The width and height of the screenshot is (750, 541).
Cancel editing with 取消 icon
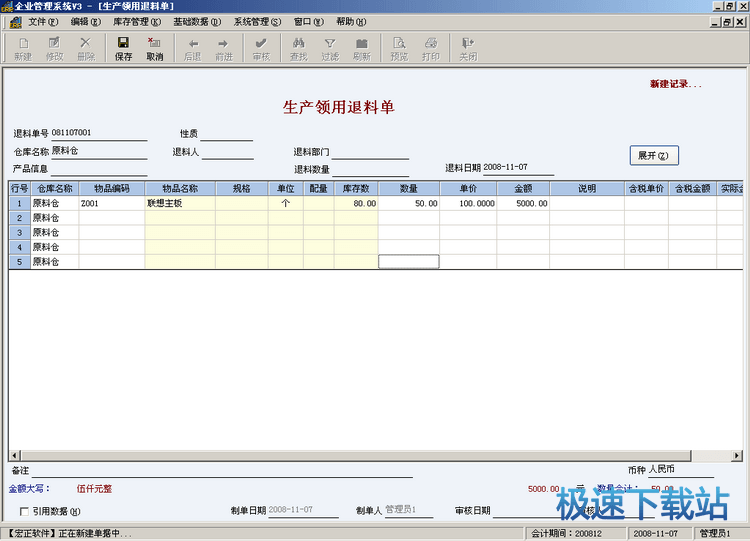tap(154, 48)
